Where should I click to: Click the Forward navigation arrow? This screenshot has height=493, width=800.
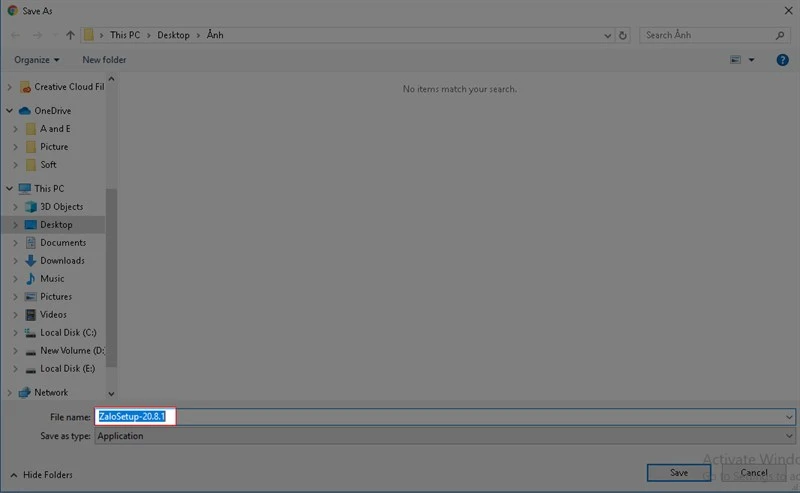(x=37, y=35)
